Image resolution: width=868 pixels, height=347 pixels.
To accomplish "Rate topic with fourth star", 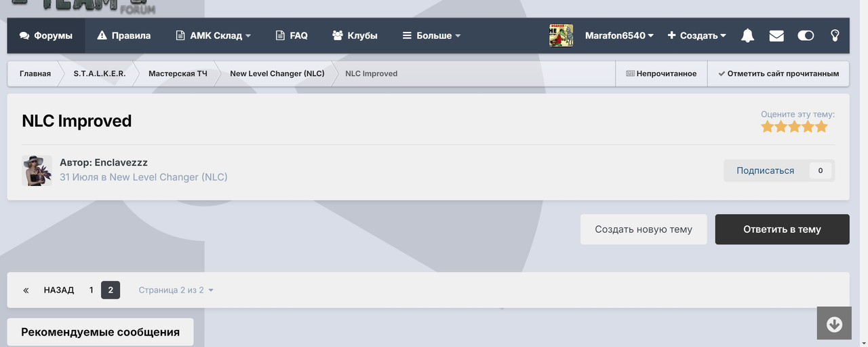I will (x=808, y=127).
